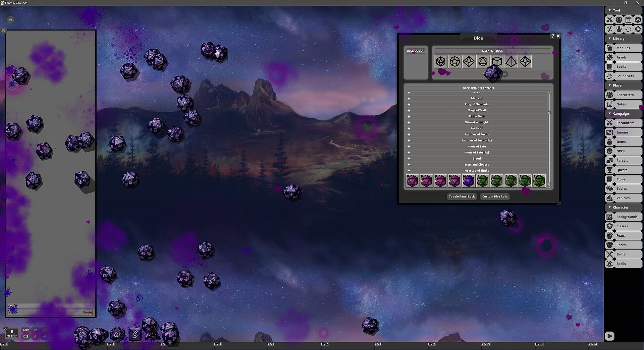
Task: Open Sound Sets in the sidebar
Action: [624, 76]
